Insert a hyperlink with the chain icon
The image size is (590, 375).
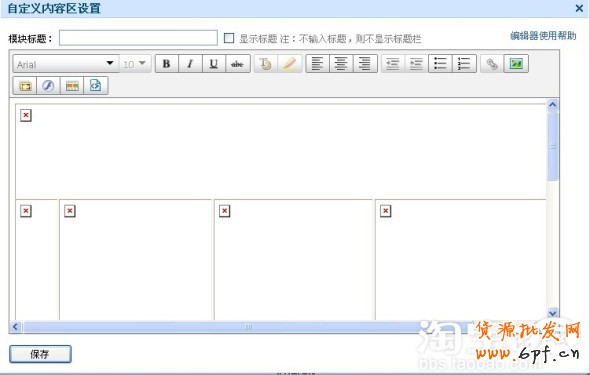pos(492,64)
